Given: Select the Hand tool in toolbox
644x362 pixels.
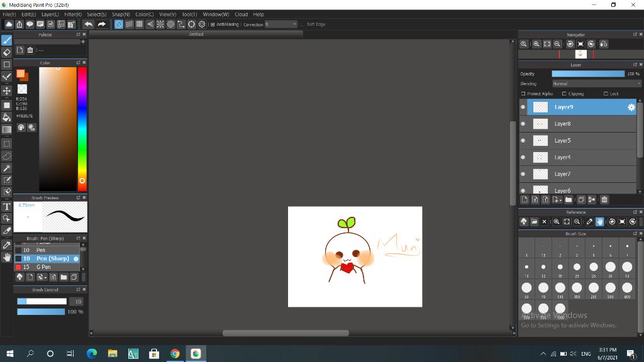Looking at the screenshot, I should [6, 257].
